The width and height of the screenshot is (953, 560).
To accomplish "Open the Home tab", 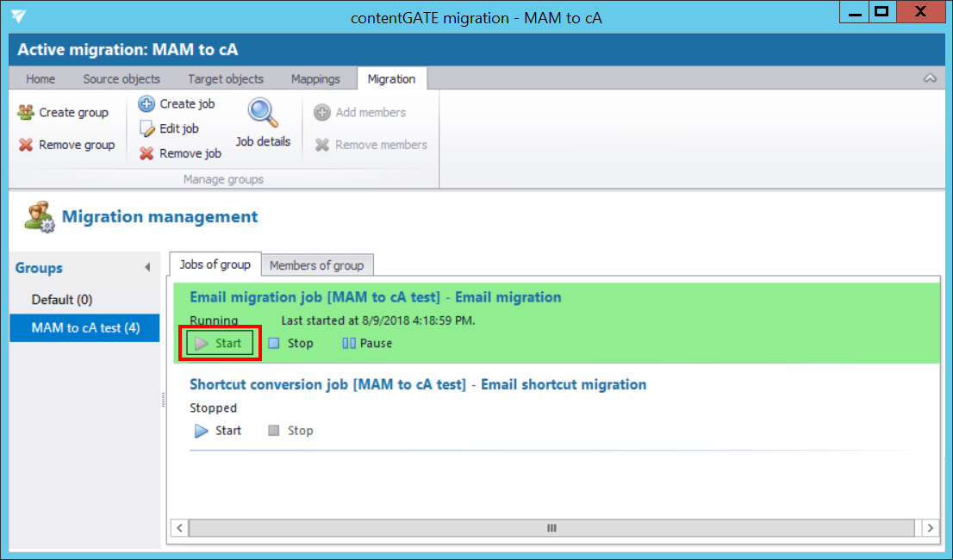I will [x=40, y=79].
